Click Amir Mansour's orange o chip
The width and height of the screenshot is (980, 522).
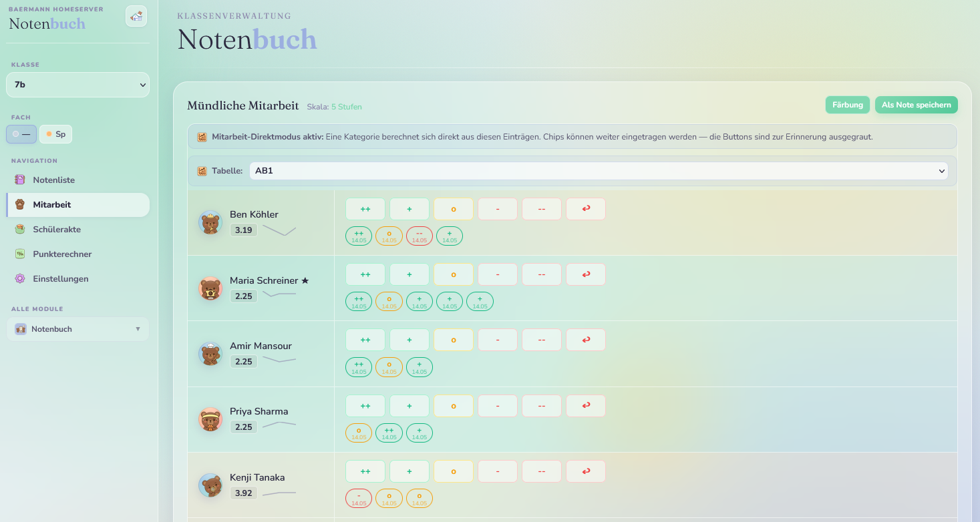(x=389, y=367)
